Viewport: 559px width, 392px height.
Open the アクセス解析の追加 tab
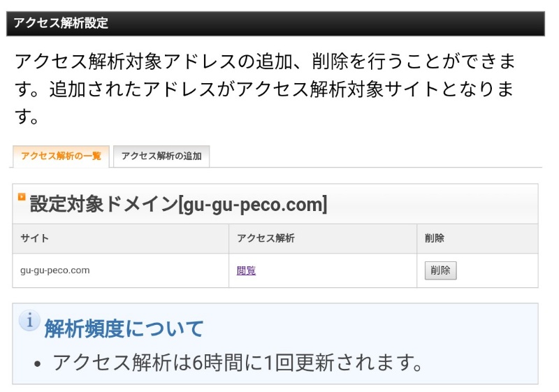161,156
